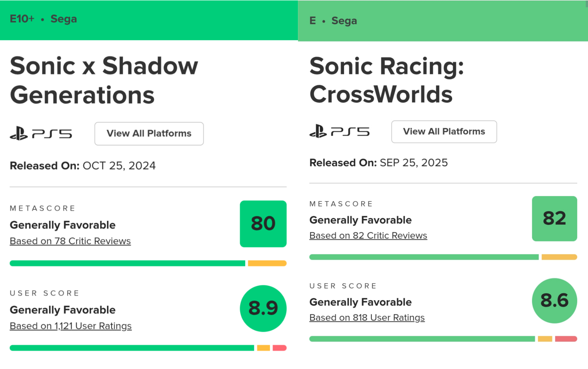Screen dimensions: 588x369
Task: Click green segment of Sonic x Shadow Metascore bar
Action: point(127,263)
